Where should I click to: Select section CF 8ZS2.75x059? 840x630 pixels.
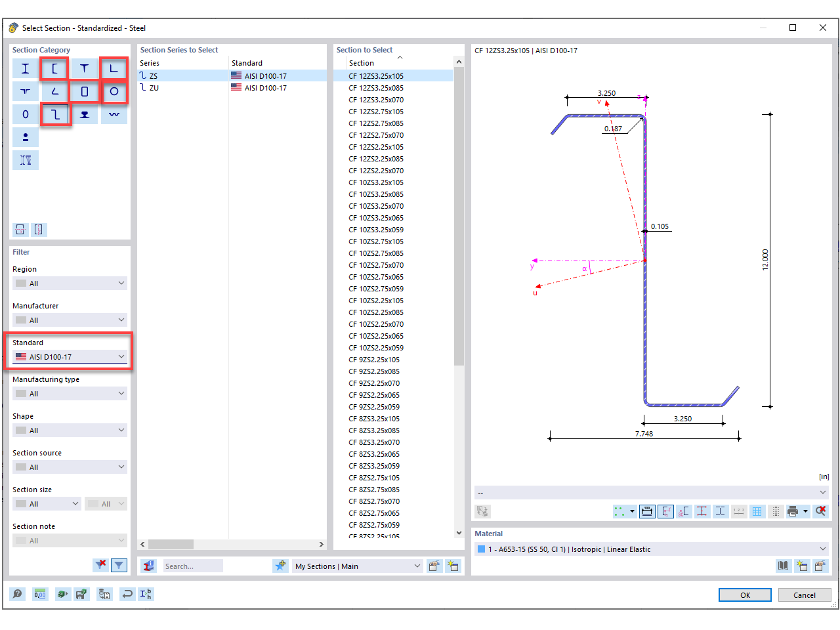(374, 525)
